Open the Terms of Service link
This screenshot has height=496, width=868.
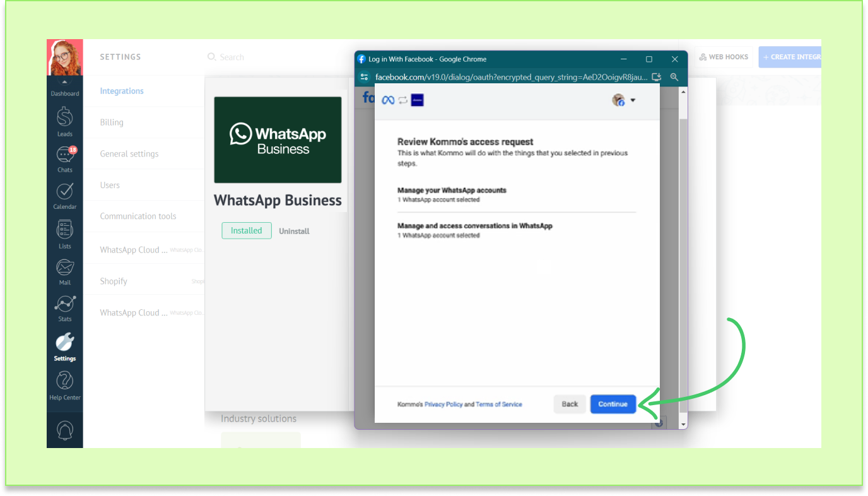point(498,404)
